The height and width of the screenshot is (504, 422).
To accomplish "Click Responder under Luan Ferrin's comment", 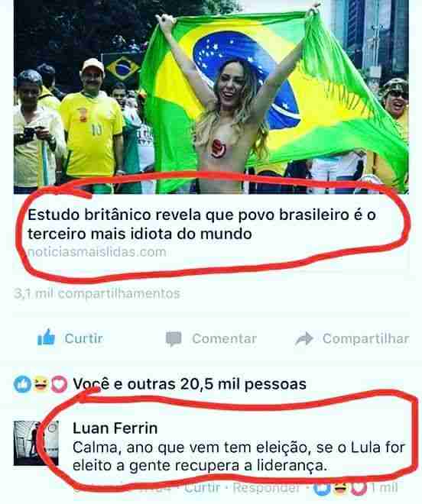I will (267, 488).
